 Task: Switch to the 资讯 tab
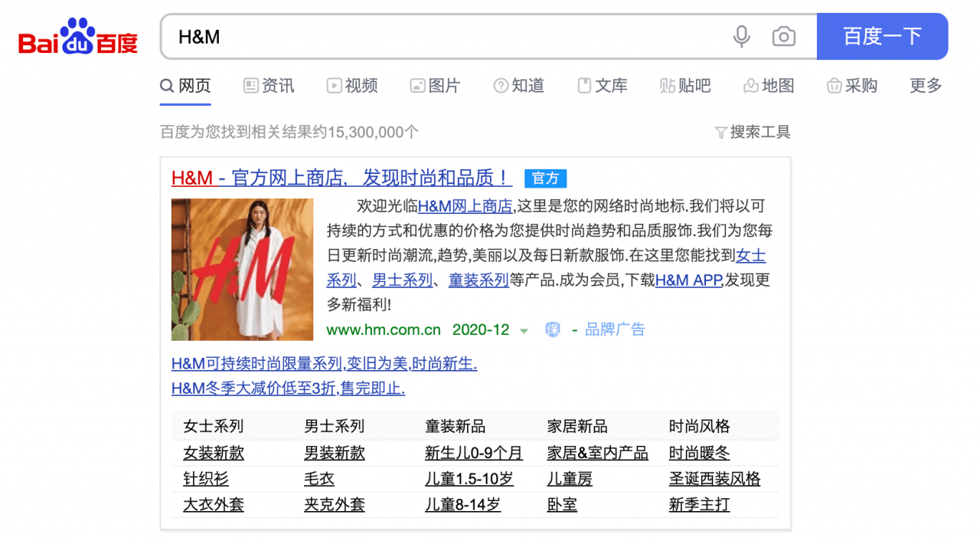269,86
